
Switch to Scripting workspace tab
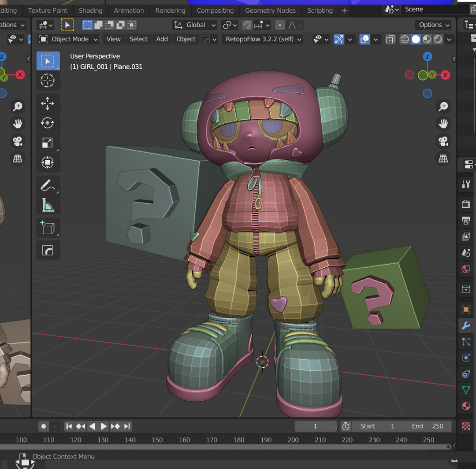pyautogui.click(x=320, y=10)
